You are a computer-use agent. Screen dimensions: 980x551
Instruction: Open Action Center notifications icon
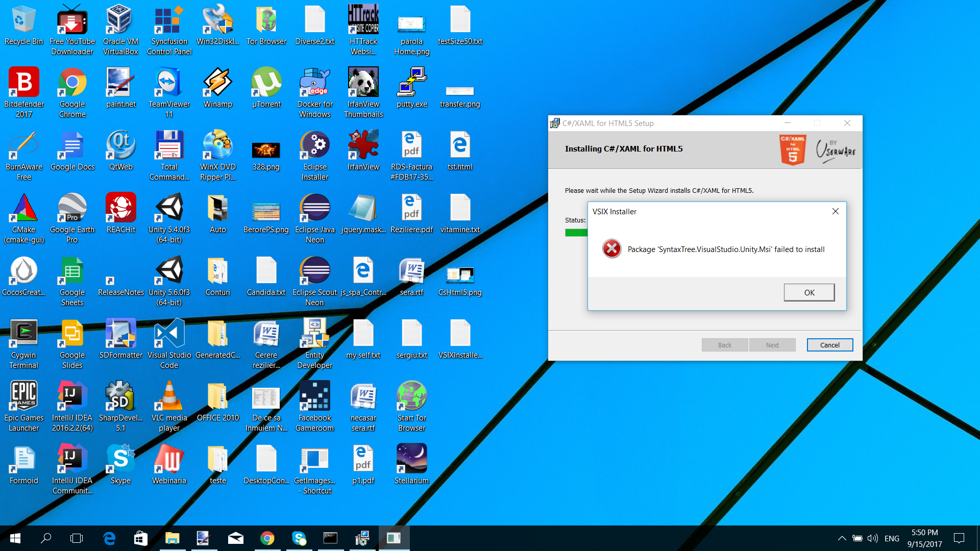click(x=959, y=538)
